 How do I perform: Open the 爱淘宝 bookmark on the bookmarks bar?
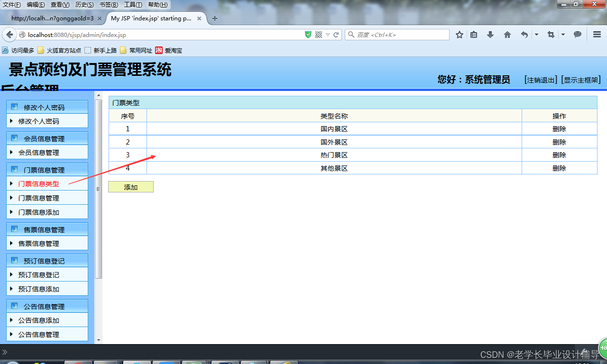coord(172,50)
